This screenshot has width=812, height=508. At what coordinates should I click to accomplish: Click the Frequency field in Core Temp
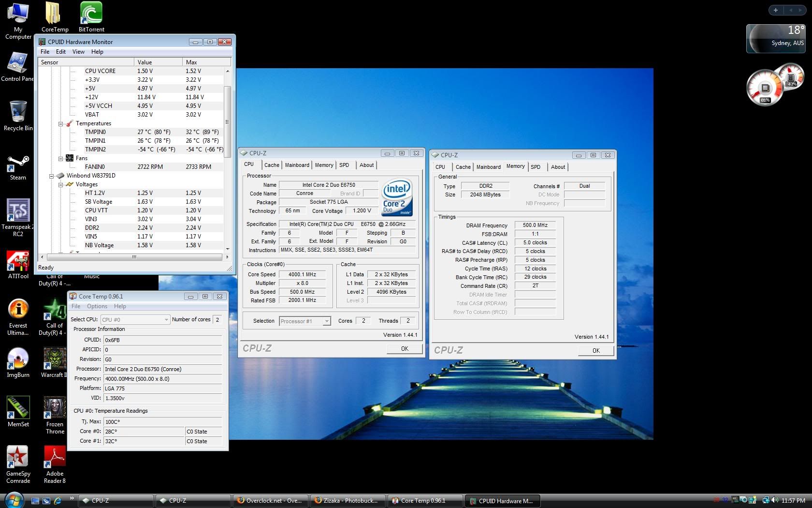pyautogui.click(x=162, y=379)
